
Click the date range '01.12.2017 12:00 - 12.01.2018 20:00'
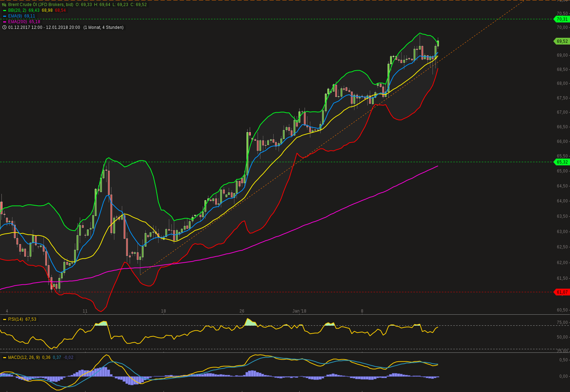point(44,27)
